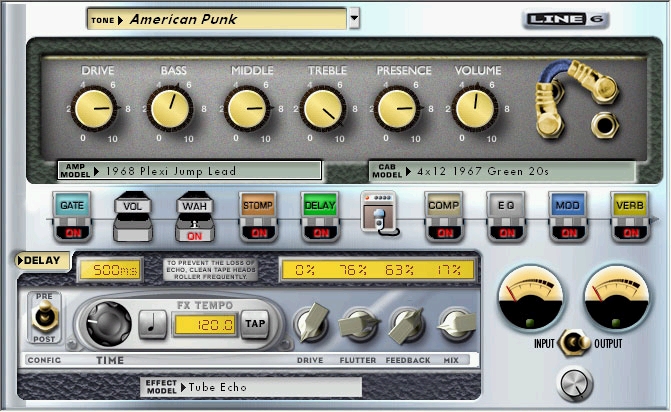Viewport: 671px width, 412px height.
Task: Open the Cab Model selector
Action: point(502,171)
